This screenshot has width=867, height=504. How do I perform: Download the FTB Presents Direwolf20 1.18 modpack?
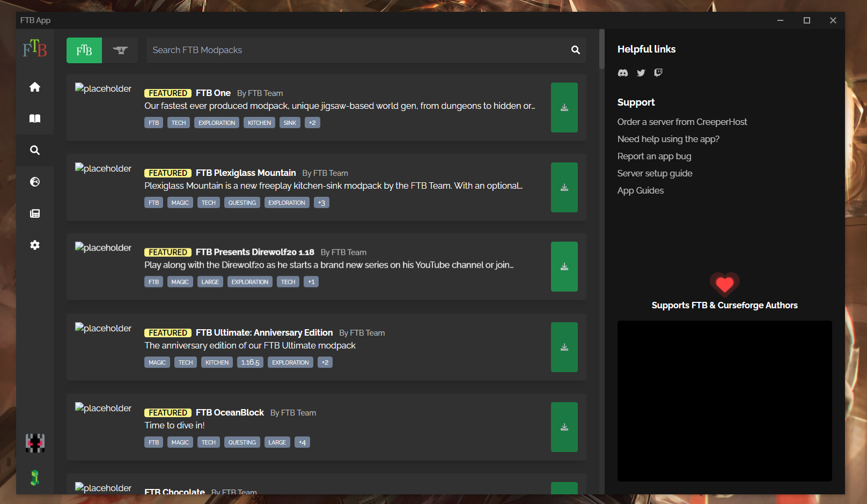click(564, 266)
